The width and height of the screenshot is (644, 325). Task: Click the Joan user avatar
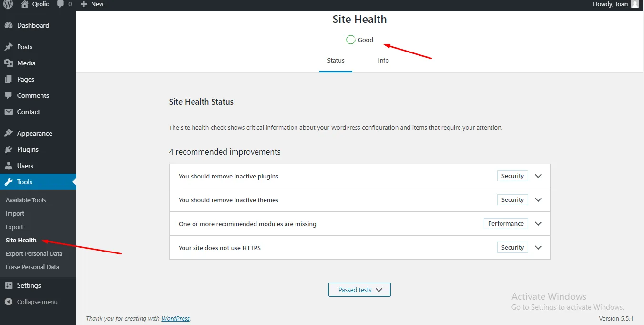tap(634, 4)
